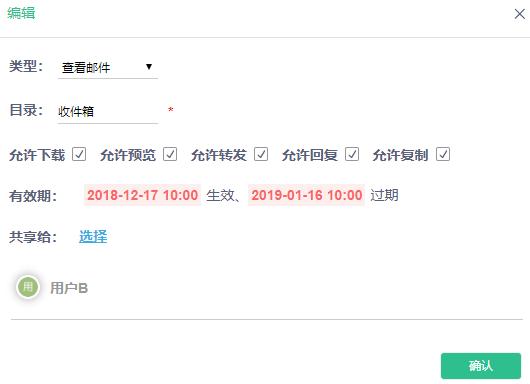Click the expiry date 2019-01-16 10:00
This screenshot has height=384, width=530.
307,195
